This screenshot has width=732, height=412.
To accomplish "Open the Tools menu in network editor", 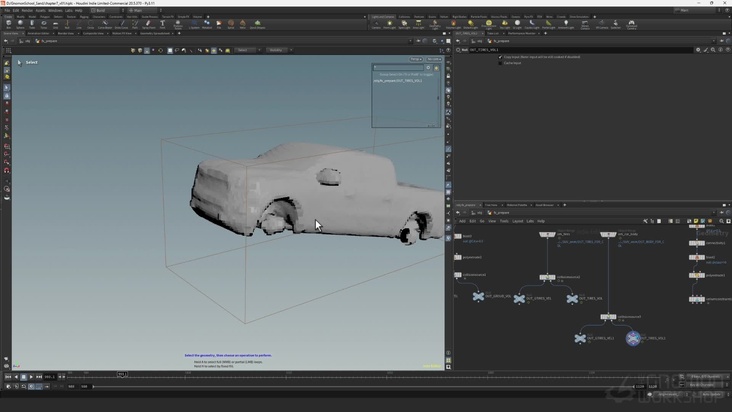I will [x=504, y=221].
